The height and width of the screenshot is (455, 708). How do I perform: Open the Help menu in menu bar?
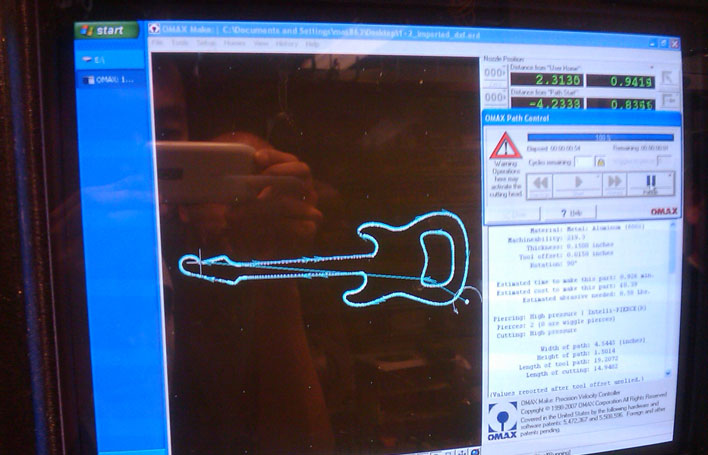[x=313, y=45]
